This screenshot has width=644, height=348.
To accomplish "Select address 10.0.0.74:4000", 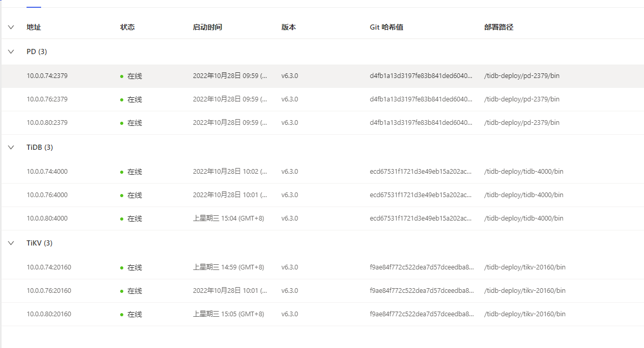I will point(47,172).
